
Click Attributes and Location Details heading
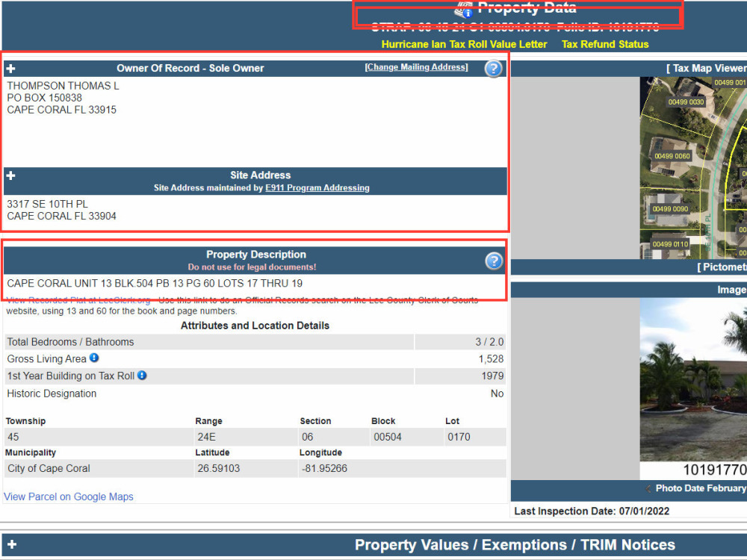click(x=255, y=326)
